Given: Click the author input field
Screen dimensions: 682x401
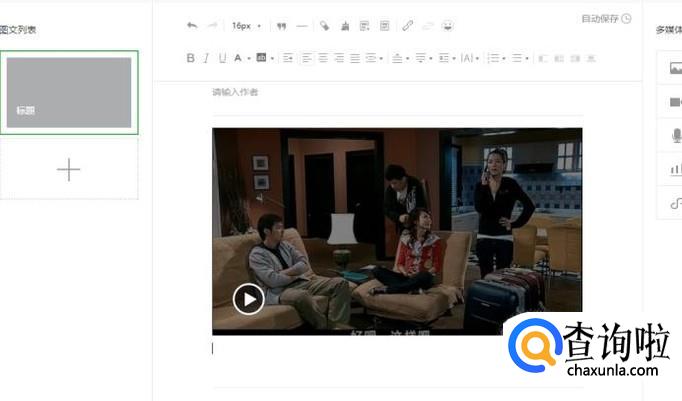Looking at the screenshot, I should pos(300,92).
